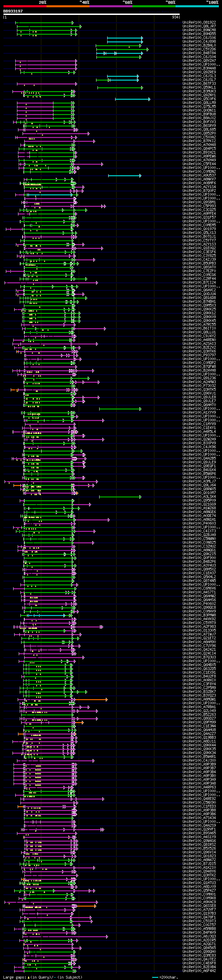
Task: Select label UniRef100_Q8LLM9
Action: coord(199,103)
